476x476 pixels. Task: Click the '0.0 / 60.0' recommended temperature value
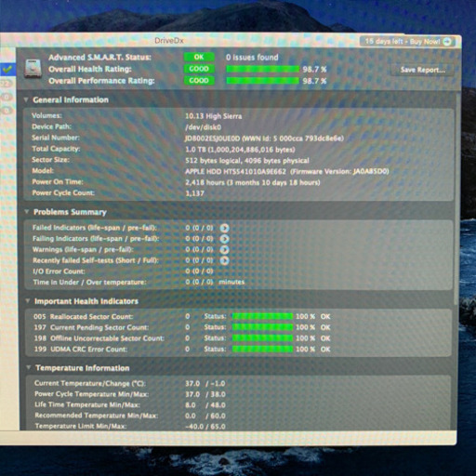coord(205,416)
